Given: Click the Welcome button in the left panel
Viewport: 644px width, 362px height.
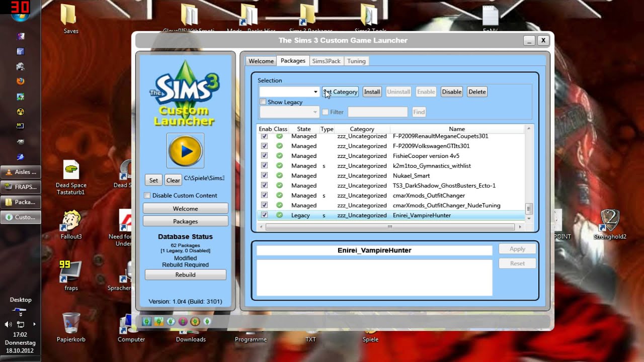Looking at the screenshot, I should (x=185, y=209).
